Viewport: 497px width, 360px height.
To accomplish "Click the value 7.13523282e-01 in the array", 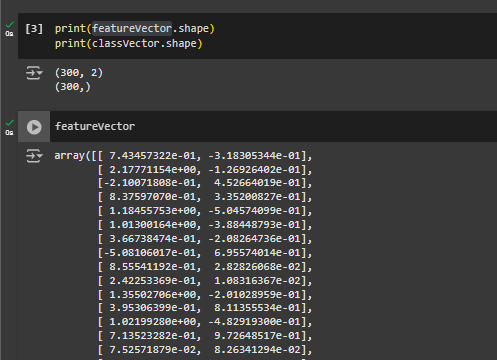I will (x=153, y=336).
